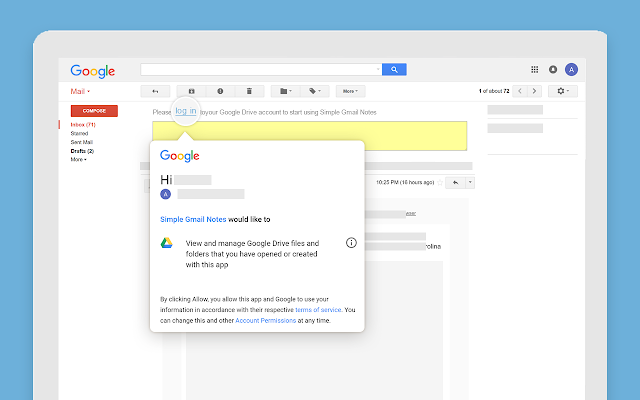Click the '1 of about 72' message counter
The image size is (640, 400).
[494, 91]
